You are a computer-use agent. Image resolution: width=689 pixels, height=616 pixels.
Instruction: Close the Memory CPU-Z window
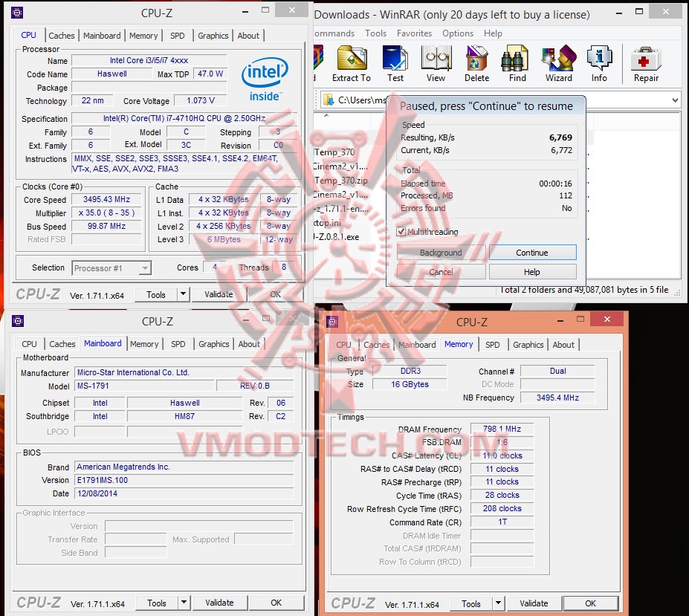606,320
